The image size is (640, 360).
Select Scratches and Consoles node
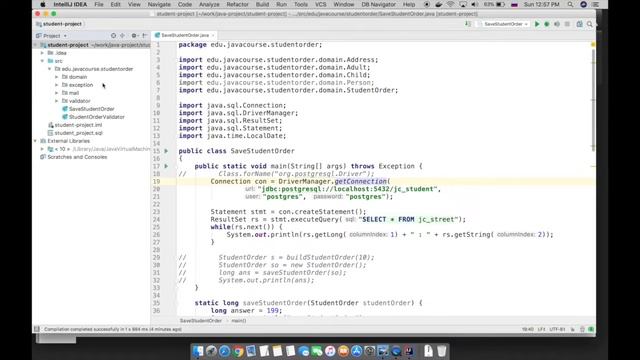77,157
